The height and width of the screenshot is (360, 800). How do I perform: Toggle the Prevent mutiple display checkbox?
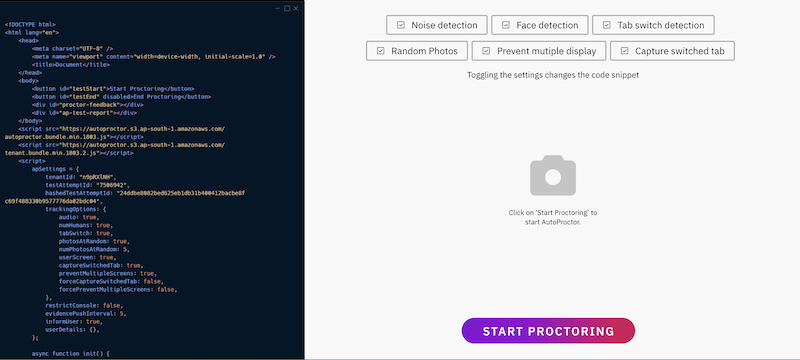pos(486,51)
